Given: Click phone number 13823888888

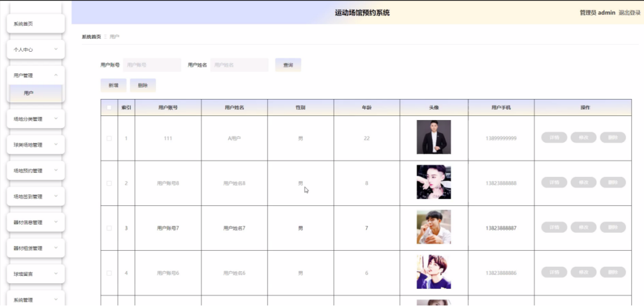Looking at the screenshot, I should [x=501, y=183].
